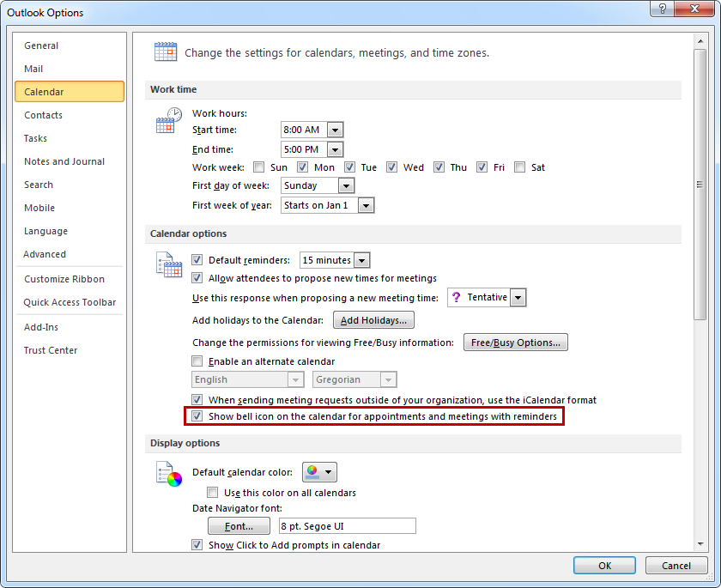Toggle Allow attendees to propose new times

197,277
